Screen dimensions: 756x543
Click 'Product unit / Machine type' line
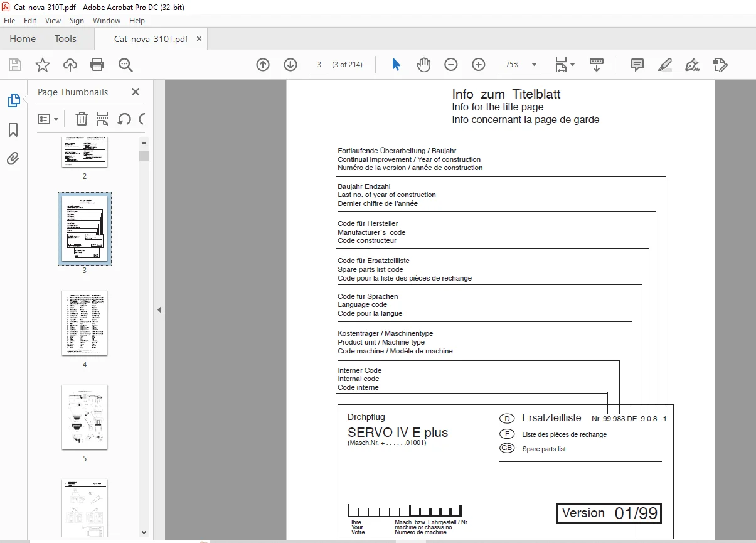[381, 342]
